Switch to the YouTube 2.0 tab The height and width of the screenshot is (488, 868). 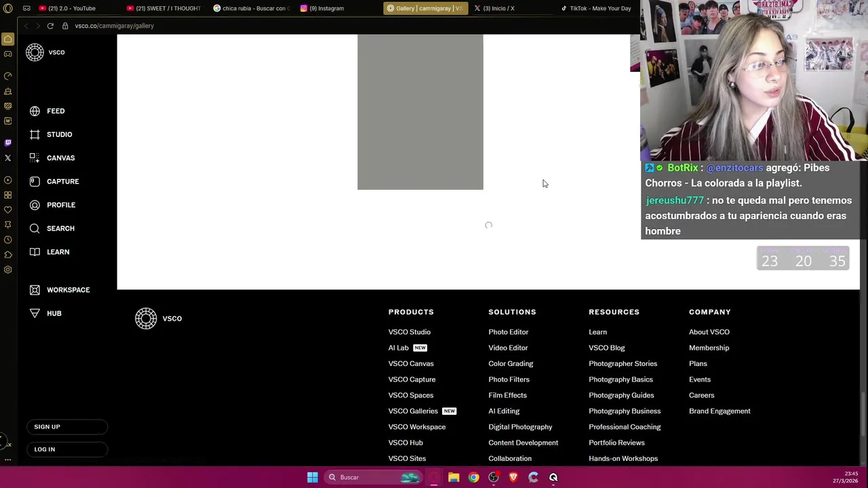coord(73,8)
